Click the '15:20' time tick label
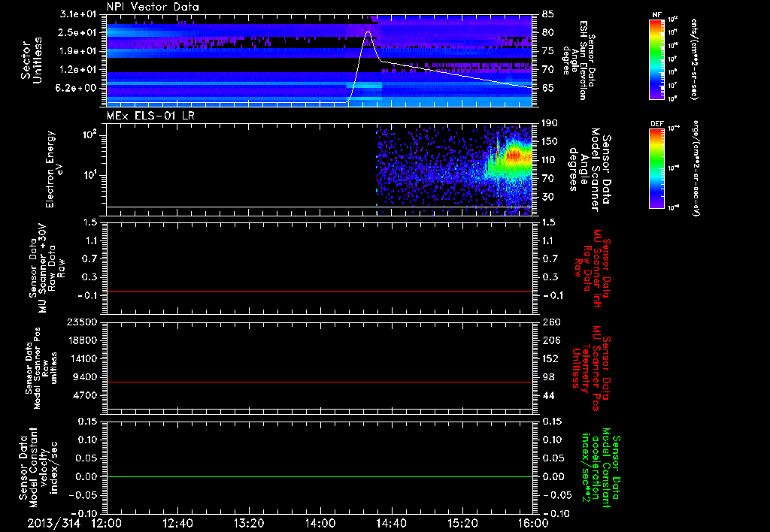 (x=462, y=523)
